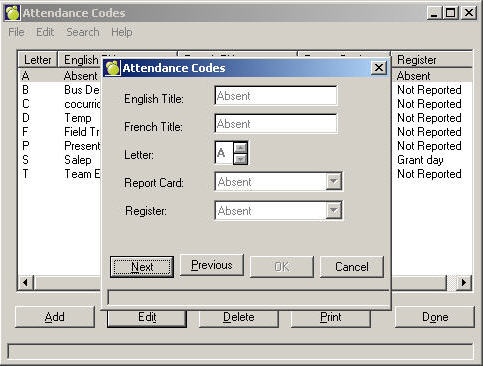Increment the Letter spinner up arrow
This screenshot has width=483, height=366.
pyautogui.click(x=240, y=148)
